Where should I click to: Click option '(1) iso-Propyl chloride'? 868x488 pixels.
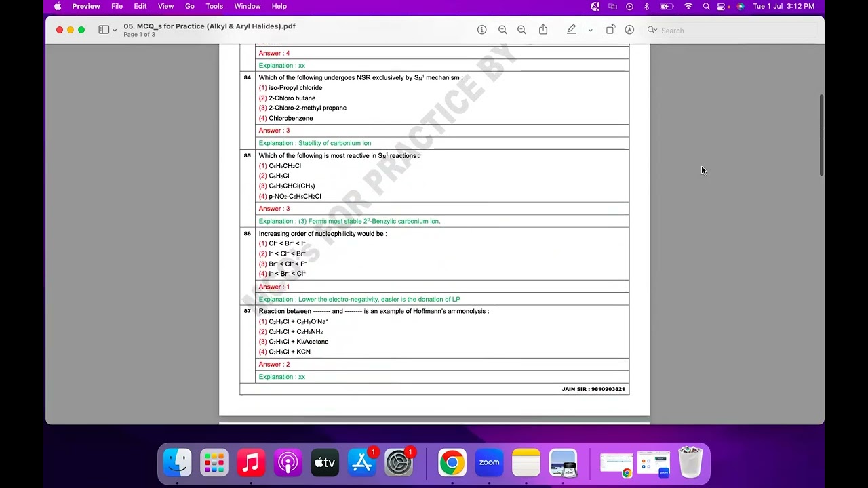coord(290,87)
